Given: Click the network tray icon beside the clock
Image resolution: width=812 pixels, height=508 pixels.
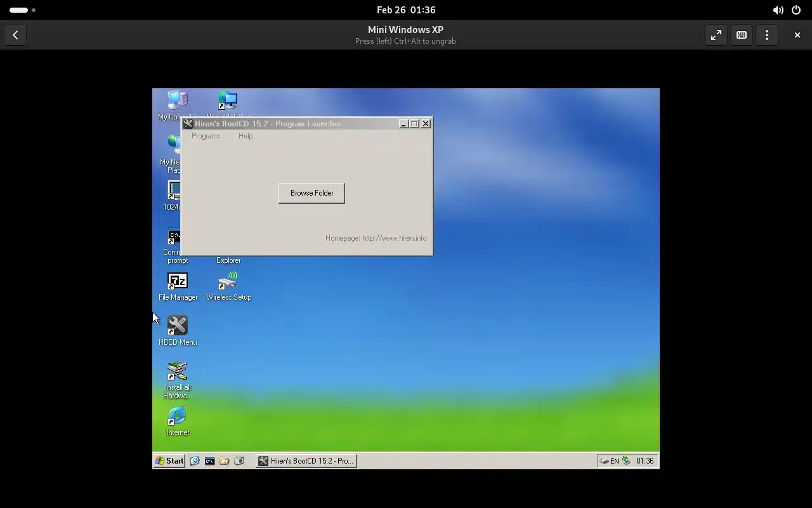Looking at the screenshot, I should tap(627, 461).
